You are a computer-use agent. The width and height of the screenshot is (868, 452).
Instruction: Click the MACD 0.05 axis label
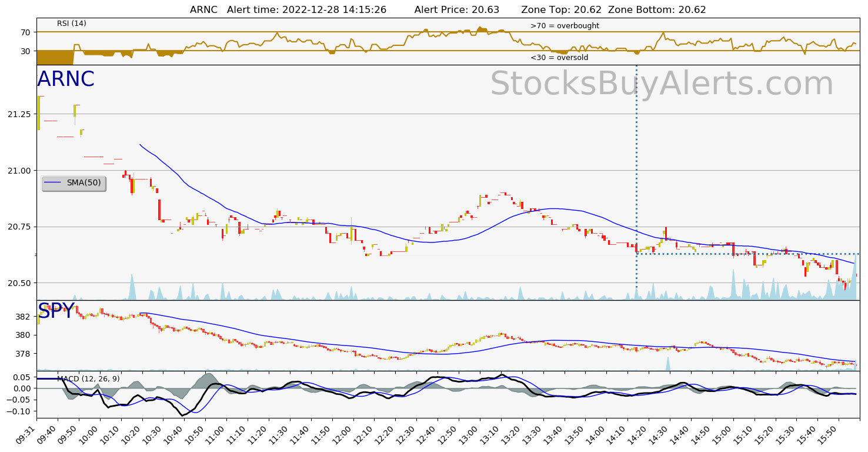[x=22, y=377]
